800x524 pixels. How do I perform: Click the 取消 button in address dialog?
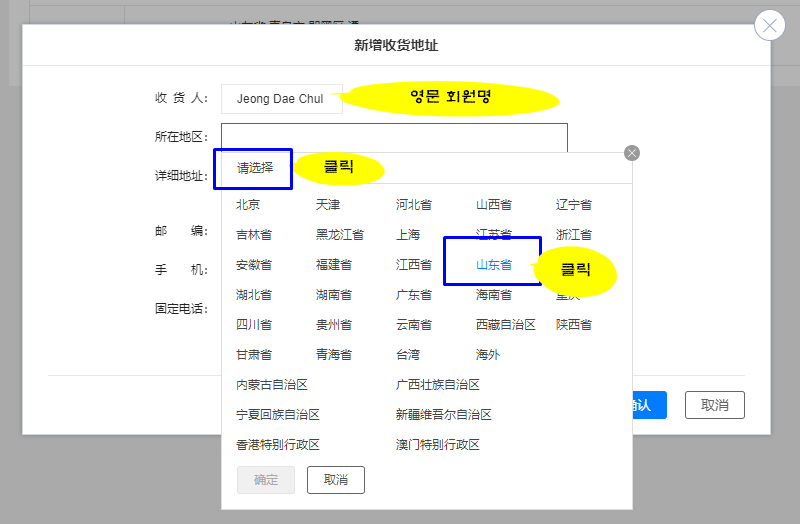click(x=714, y=405)
